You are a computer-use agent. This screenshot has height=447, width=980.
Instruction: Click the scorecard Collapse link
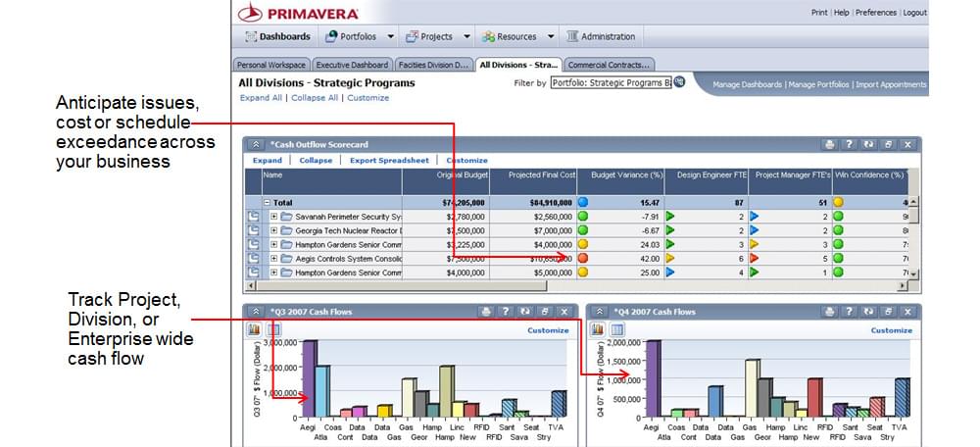coord(316,160)
